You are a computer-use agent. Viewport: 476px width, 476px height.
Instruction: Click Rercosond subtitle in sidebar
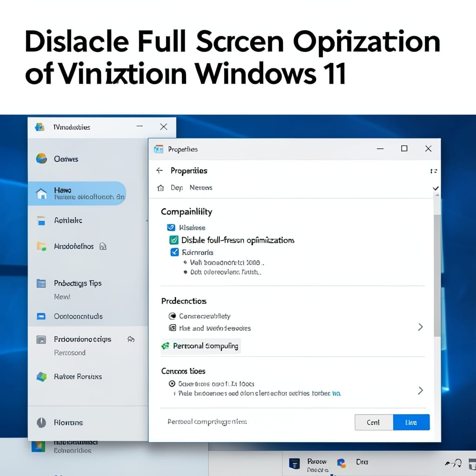[70, 353]
